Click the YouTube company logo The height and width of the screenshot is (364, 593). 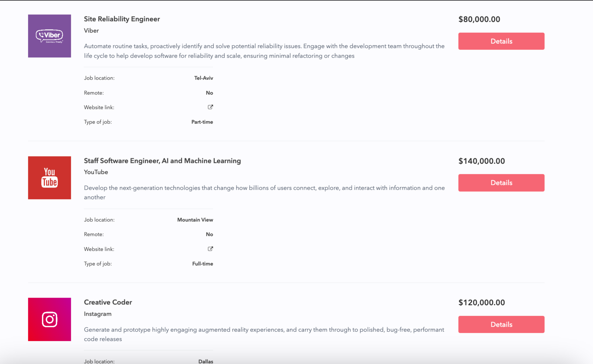pos(49,178)
